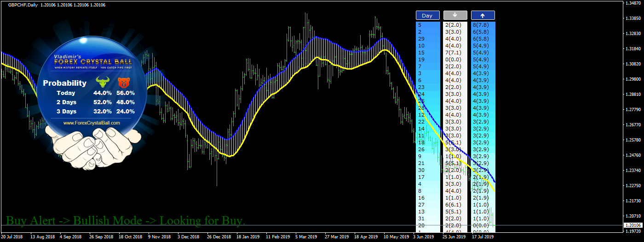The width and height of the screenshot is (644, 242).
Task: Click the 1.30820 level on price scale
Action: pos(633,64)
